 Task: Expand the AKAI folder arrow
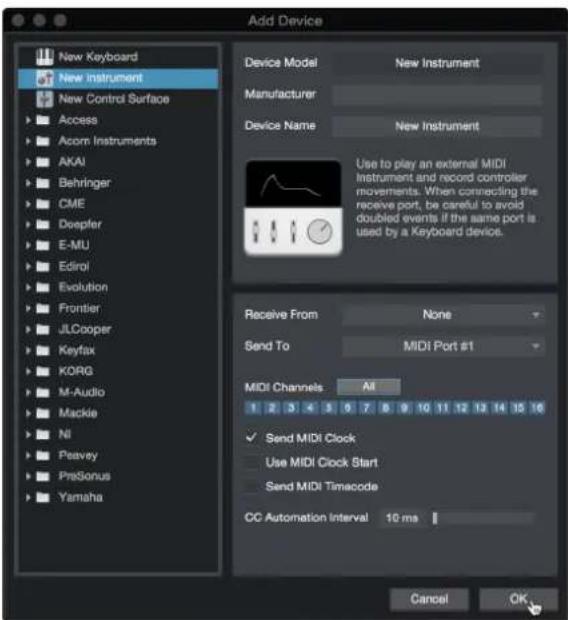click(28, 162)
